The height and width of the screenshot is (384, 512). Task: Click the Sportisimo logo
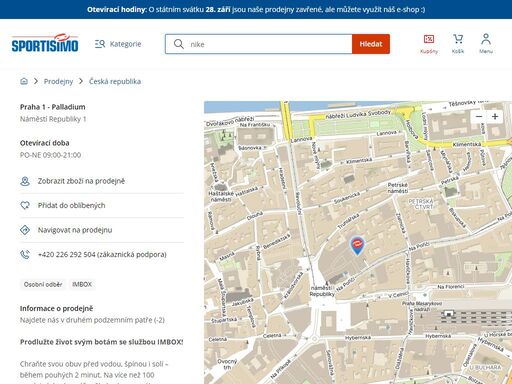coord(45,43)
